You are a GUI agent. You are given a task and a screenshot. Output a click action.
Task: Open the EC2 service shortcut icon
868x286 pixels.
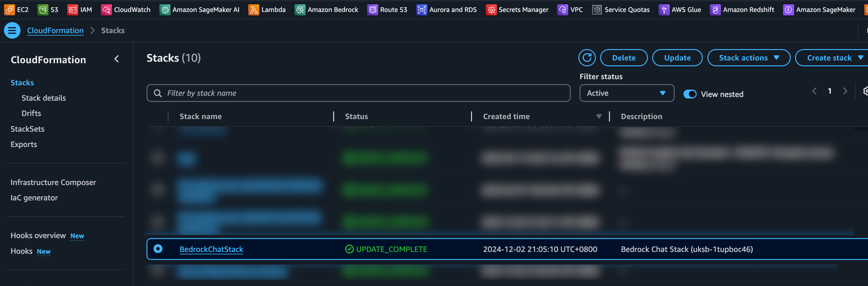point(9,10)
